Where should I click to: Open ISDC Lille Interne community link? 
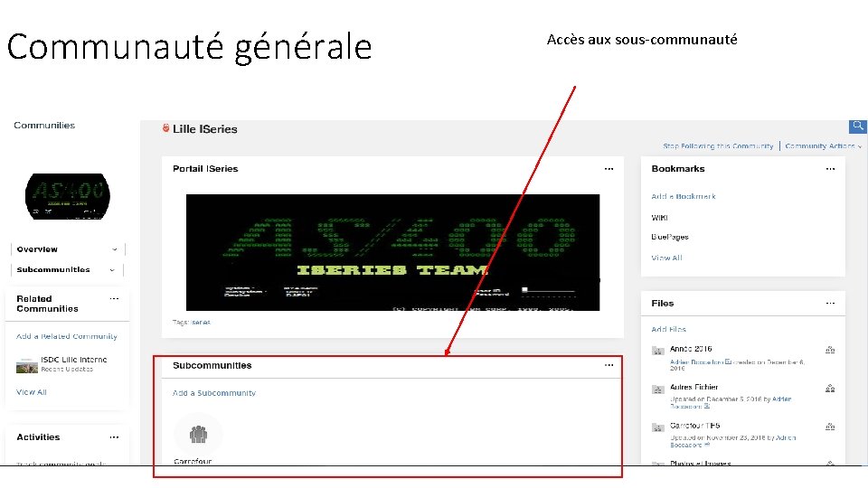(73, 360)
